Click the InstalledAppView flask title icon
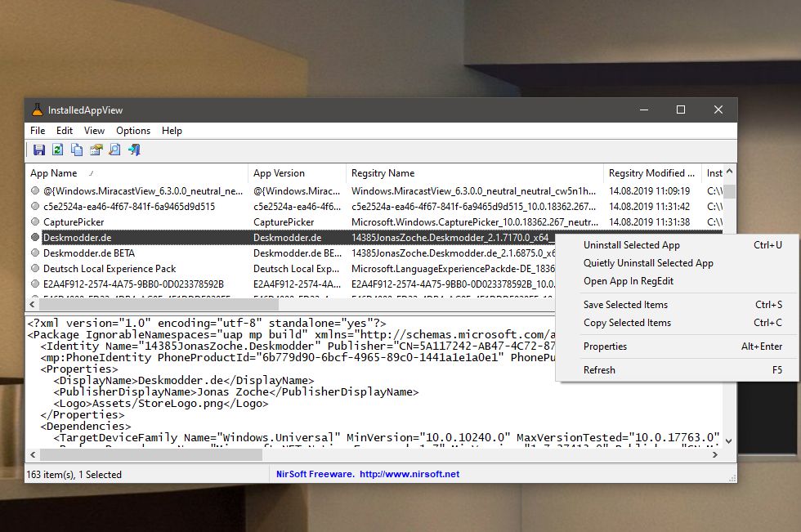Viewport: 801px width, 532px height. click(x=38, y=110)
